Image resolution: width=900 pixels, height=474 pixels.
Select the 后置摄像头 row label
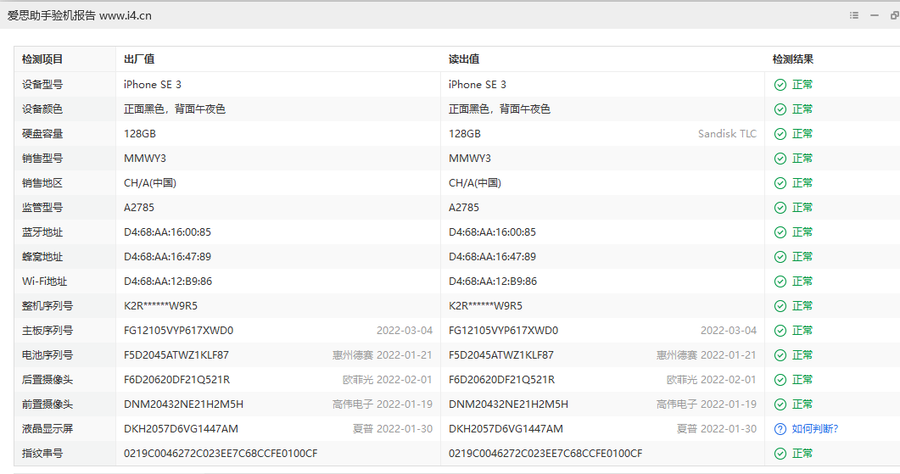click(x=48, y=380)
